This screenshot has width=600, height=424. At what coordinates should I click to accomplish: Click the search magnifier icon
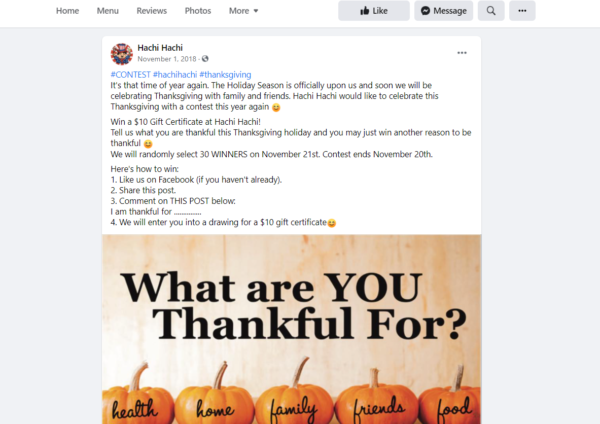491,11
